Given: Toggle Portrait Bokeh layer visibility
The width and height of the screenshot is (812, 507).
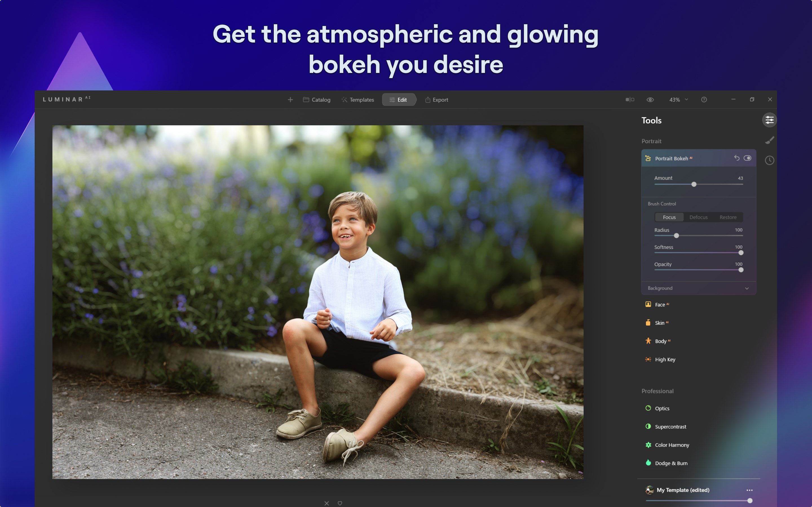Looking at the screenshot, I should 747,158.
